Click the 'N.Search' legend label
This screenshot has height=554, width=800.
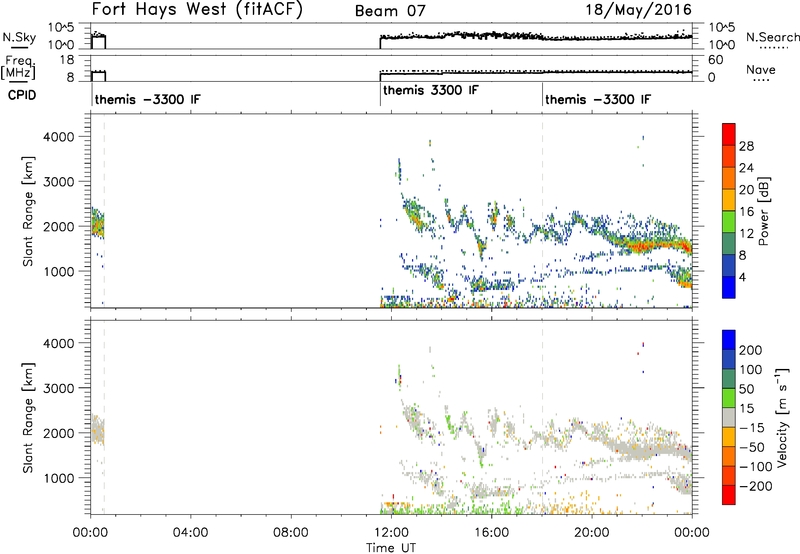click(x=773, y=37)
